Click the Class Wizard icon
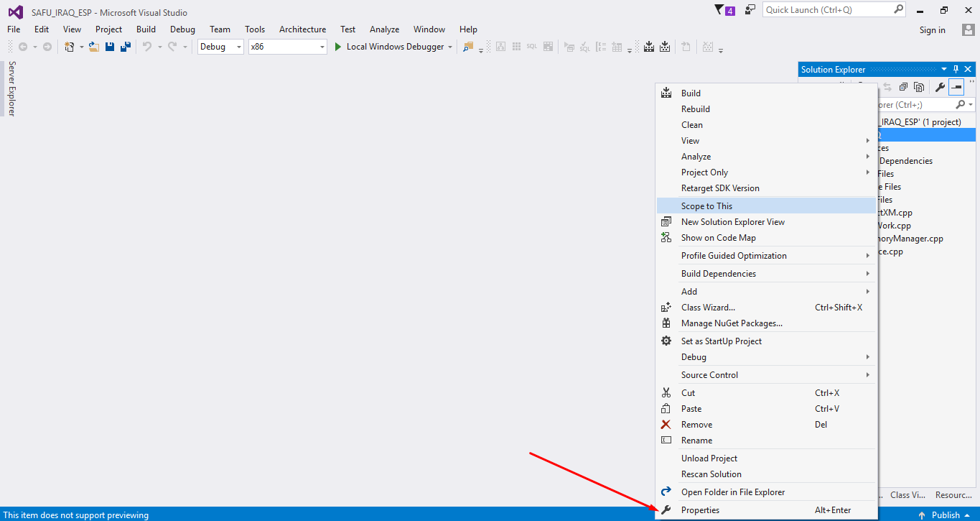The image size is (980, 521). point(666,308)
